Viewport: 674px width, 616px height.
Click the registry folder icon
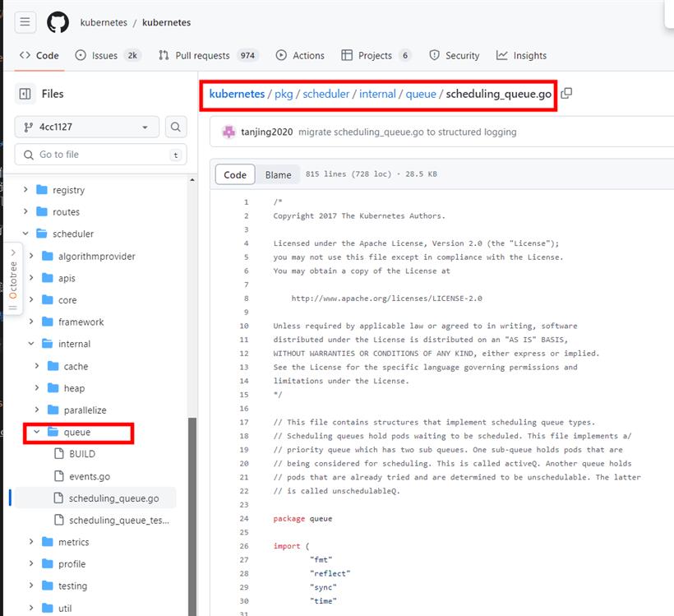[42, 190]
